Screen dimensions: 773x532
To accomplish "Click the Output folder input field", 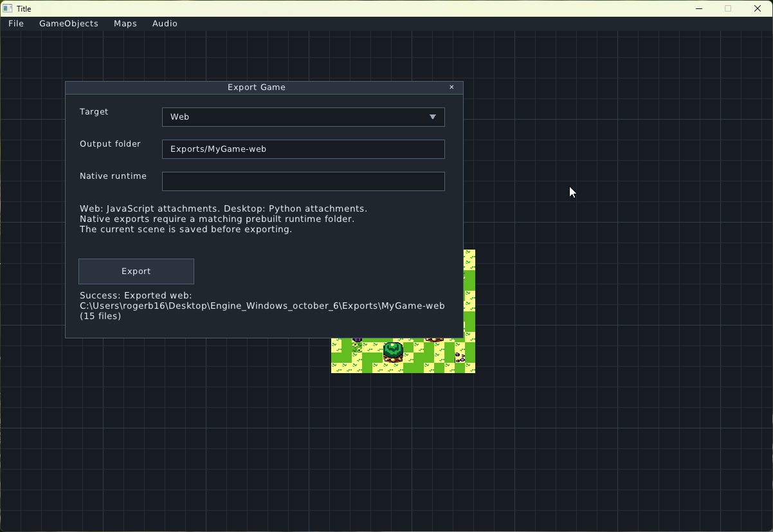I will click(303, 149).
